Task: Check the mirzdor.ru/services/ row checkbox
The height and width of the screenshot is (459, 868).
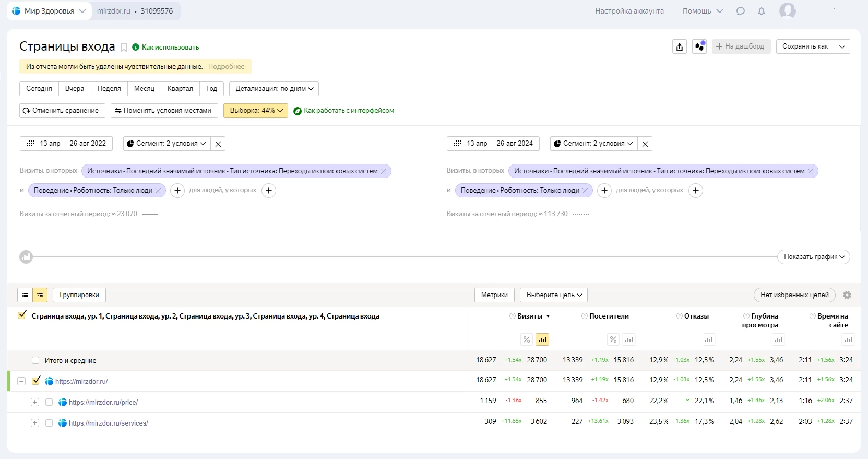Action: point(49,423)
